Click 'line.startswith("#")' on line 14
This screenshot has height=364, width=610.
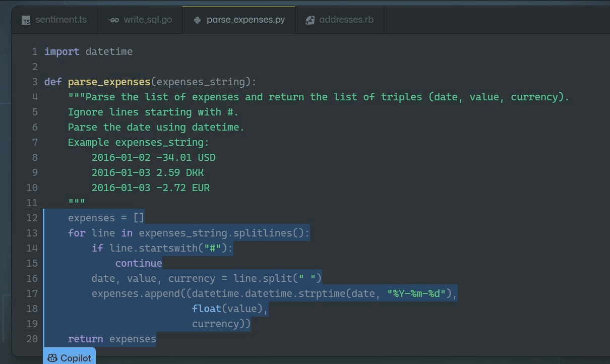(168, 248)
